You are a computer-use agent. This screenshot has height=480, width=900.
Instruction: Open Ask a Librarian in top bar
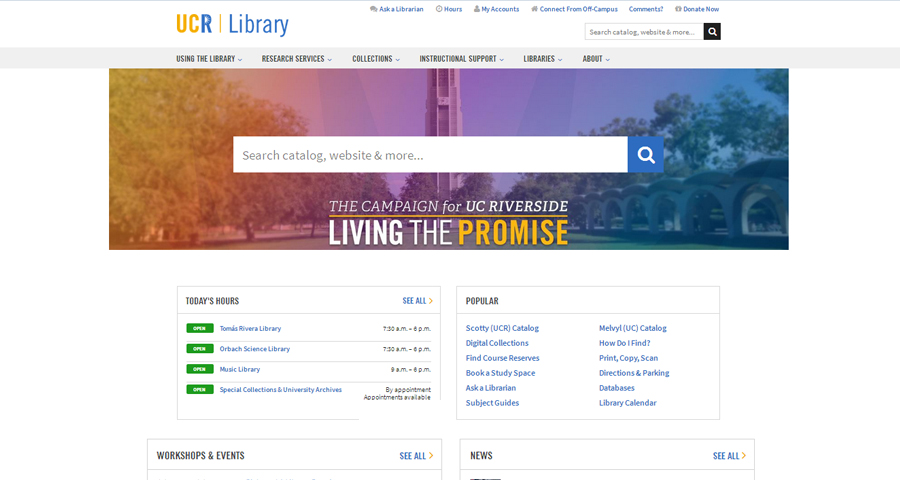397,9
